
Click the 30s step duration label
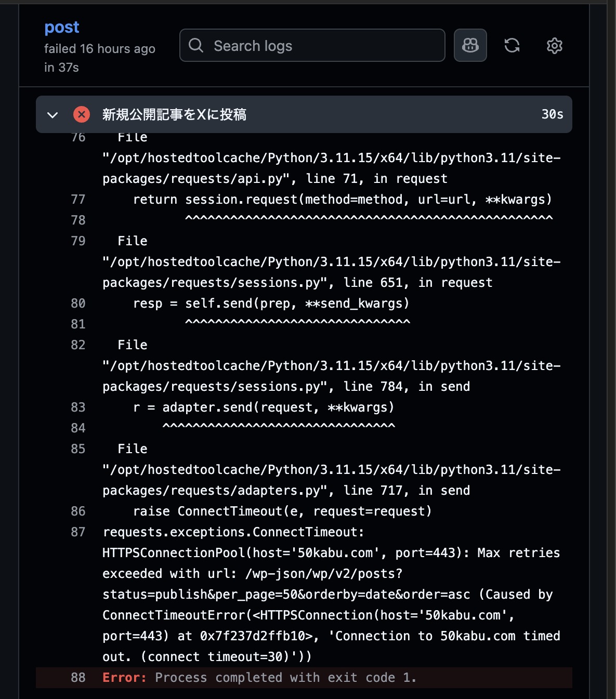coord(552,114)
